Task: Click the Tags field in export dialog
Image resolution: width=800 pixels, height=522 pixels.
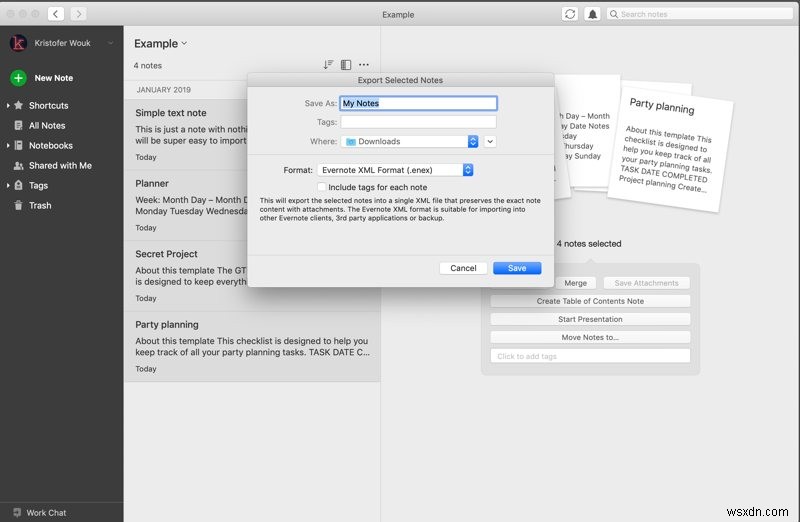Action: (418, 122)
